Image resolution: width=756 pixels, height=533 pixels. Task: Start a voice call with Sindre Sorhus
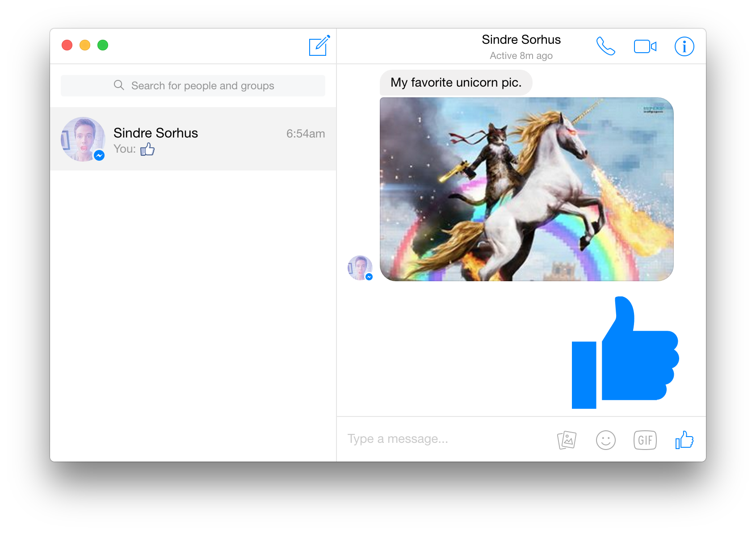click(x=605, y=46)
